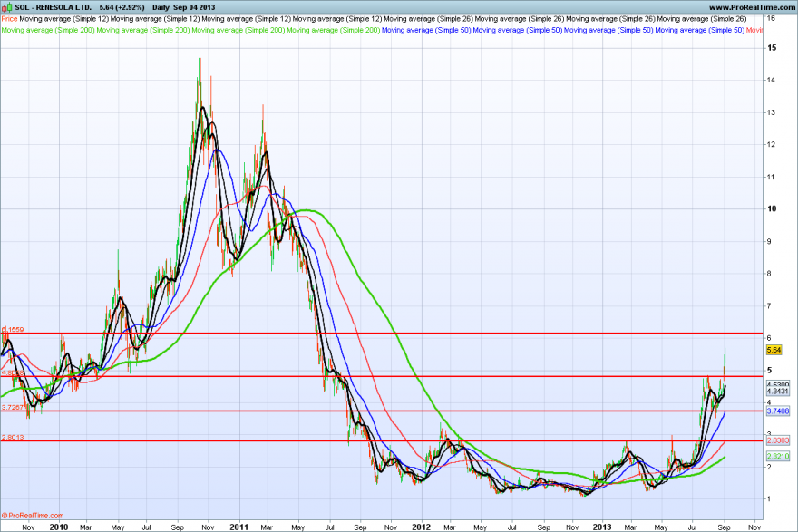Click the 7 label on the price axis

coord(770,305)
